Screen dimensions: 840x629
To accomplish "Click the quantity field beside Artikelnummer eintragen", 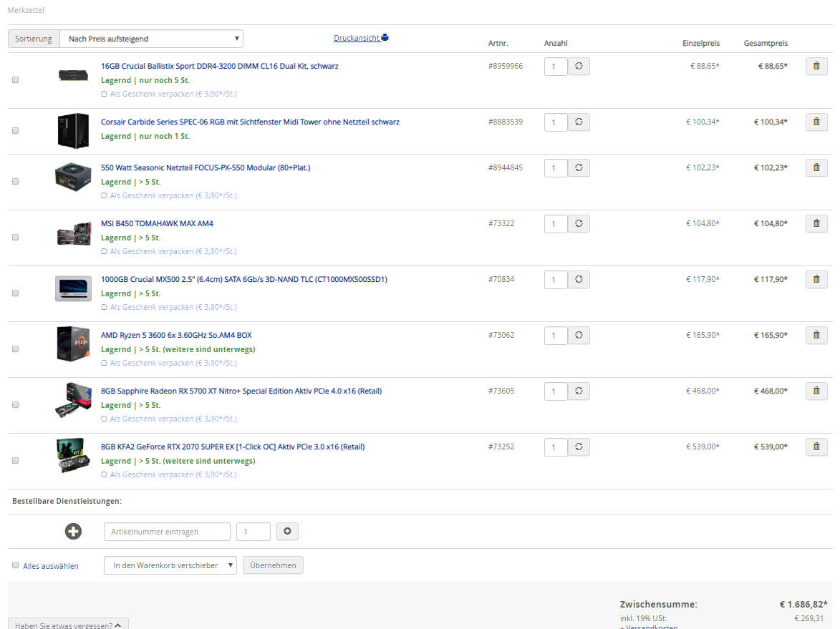I will pos(254,532).
